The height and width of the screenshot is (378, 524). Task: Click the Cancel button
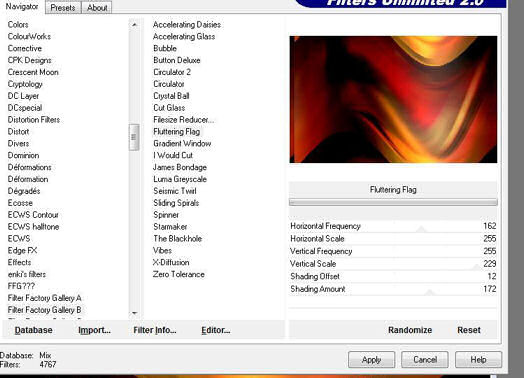point(425,360)
